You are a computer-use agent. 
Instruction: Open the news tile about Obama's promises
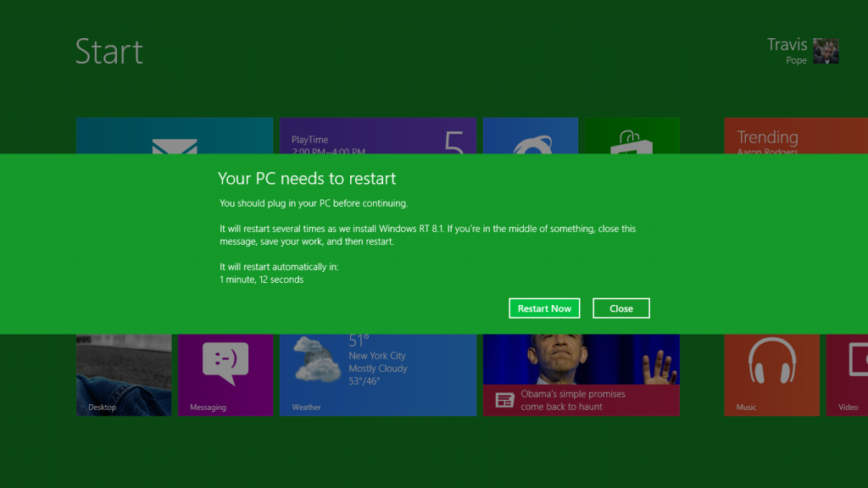(x=581, y=374)
